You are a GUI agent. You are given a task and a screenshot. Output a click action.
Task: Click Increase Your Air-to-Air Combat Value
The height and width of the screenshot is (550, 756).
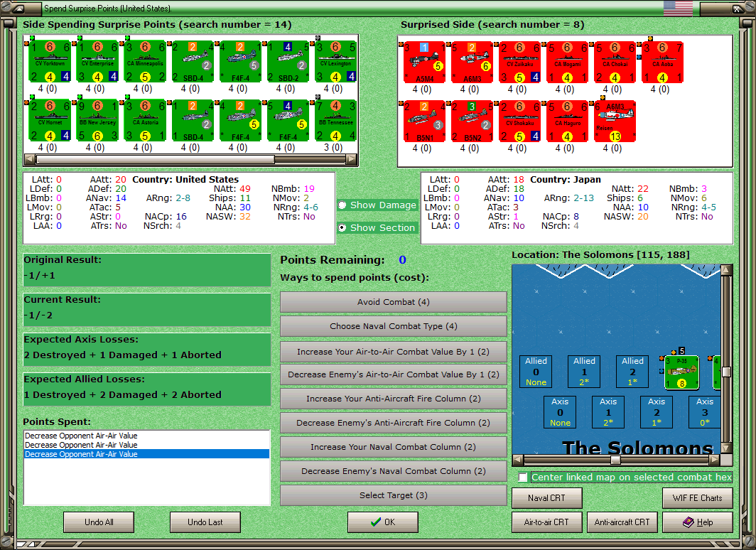coord(394,352)
